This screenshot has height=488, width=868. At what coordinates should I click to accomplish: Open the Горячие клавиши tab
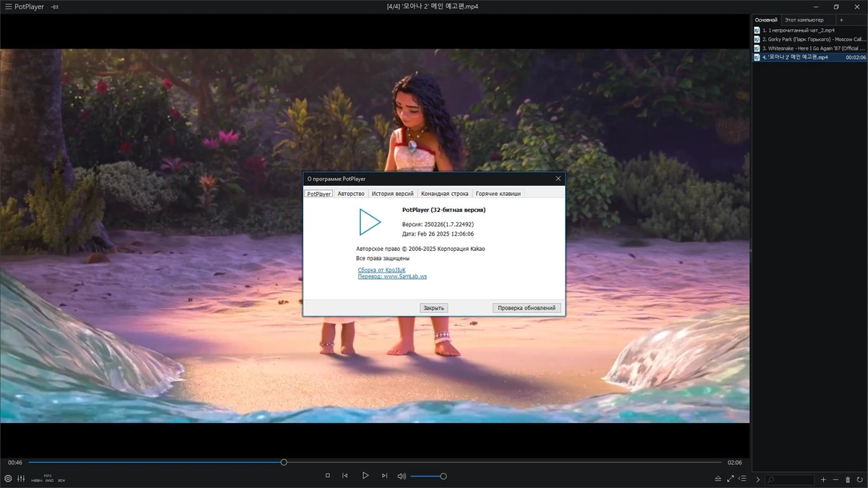pos(498,194)
